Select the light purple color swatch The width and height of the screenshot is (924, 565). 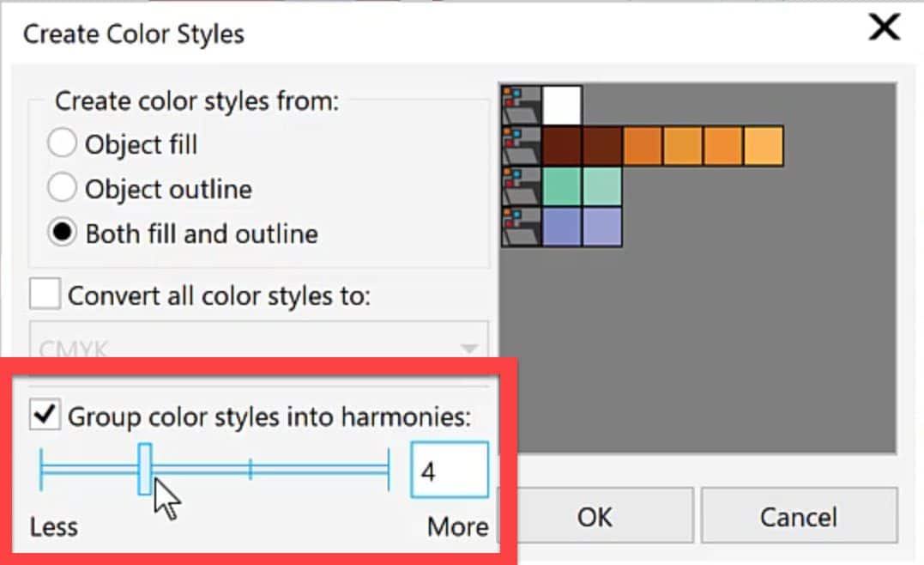point(602,228)
